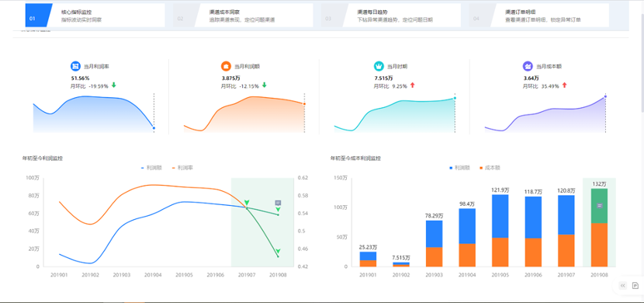The width and height of the screenshot is (644, 303).
Task: Click the 201904 bar labeled 98.4万
Action: (467, 238)
